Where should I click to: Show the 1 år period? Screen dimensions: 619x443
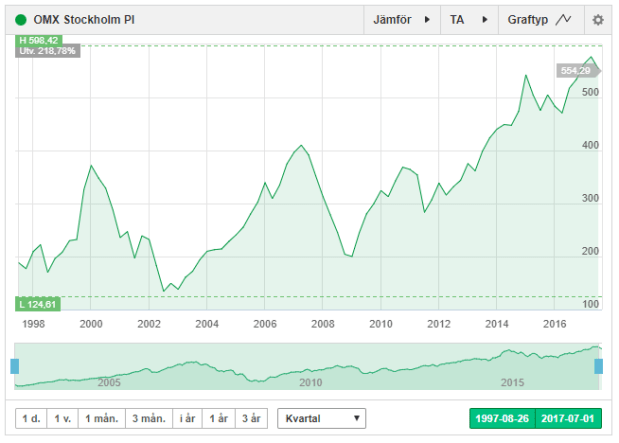click(221, 418)
